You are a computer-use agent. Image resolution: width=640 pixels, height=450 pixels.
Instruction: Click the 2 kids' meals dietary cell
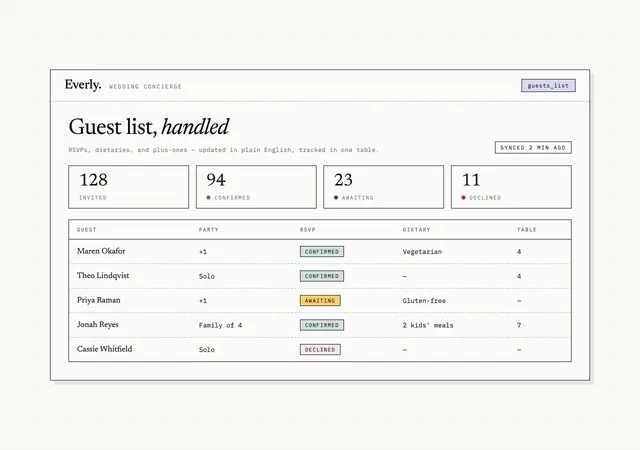coord(428,325)
